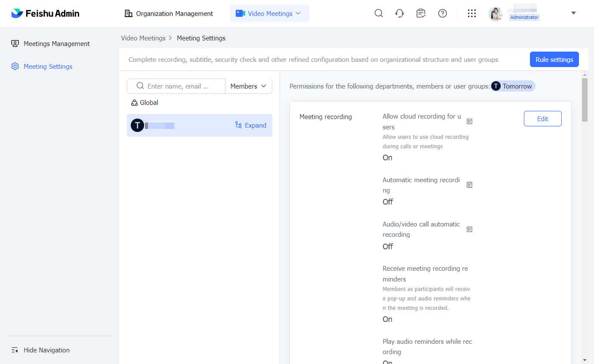Open the Members filter dropdown
Screen dimensions: 594x364
pyautogui.click(x=249, y=86)
